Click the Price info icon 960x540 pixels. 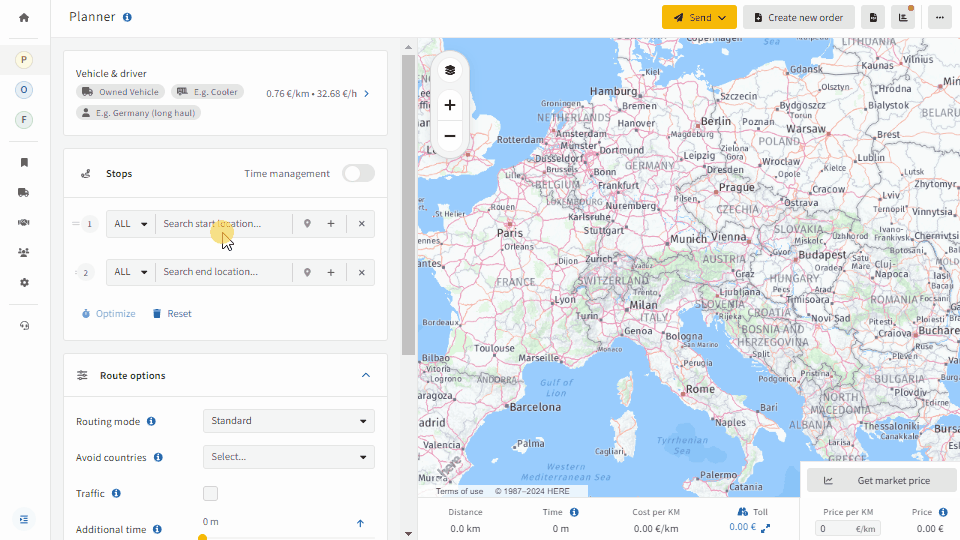tap(943, 512)
